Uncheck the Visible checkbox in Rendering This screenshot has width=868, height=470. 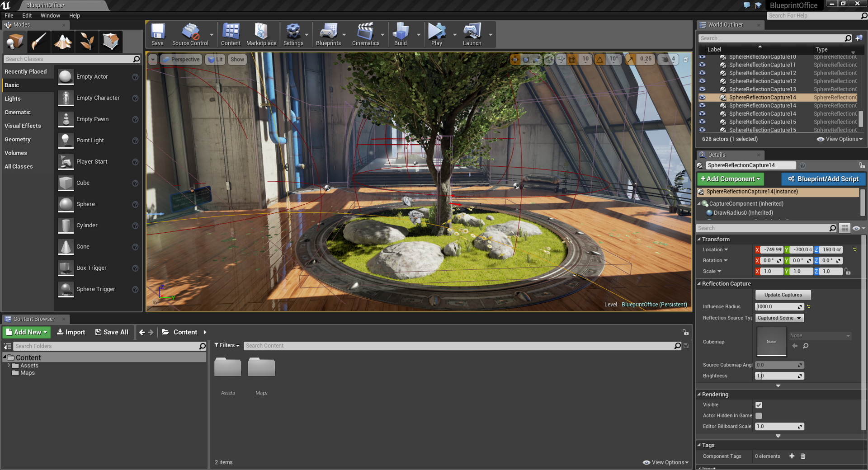click(x=759, y=405)
